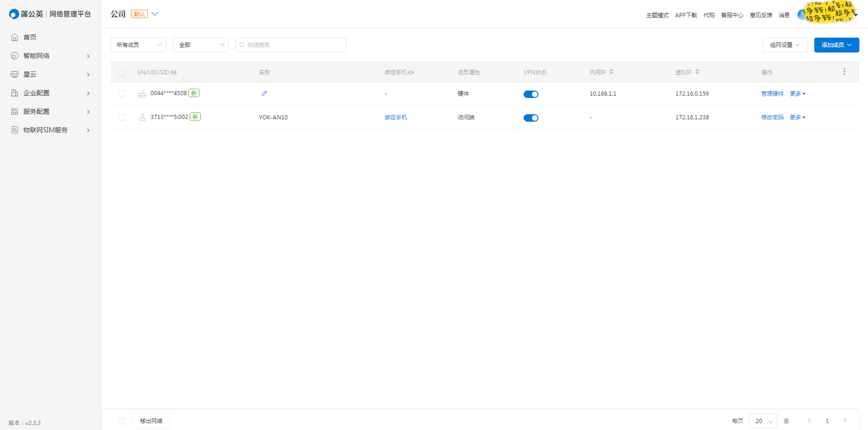Click virtual IP 172.16.0.159

[692, 94]
